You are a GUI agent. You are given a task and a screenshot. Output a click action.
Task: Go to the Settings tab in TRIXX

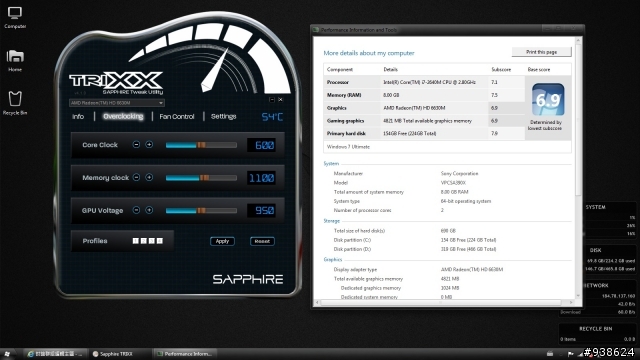(x=223, y=116)
